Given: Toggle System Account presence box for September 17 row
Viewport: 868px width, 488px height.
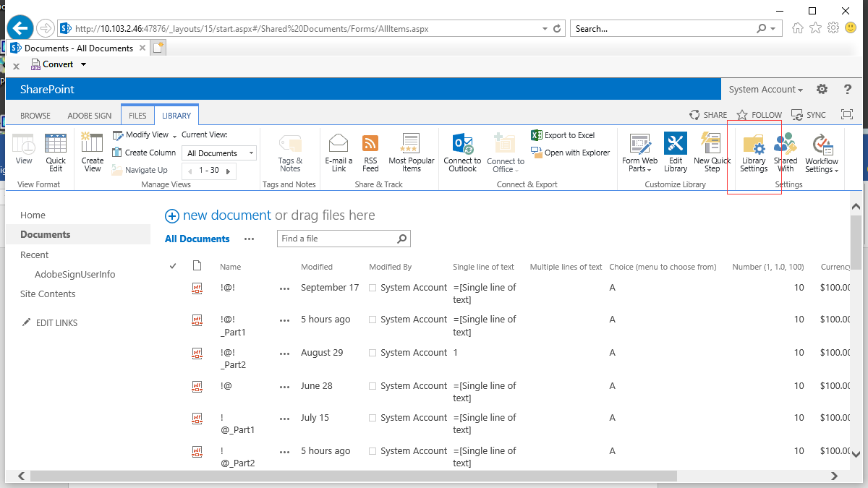Looking at the screenshot, I should click(373, 288).
